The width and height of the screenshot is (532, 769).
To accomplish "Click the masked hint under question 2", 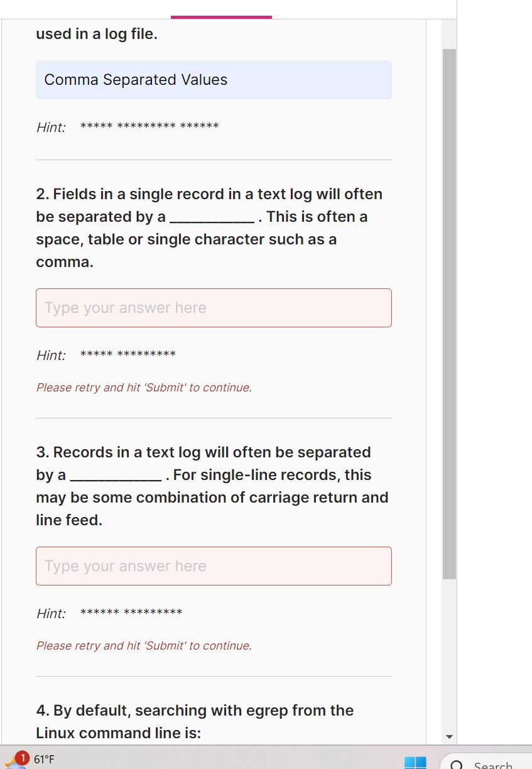I will (x=128, y=355).
